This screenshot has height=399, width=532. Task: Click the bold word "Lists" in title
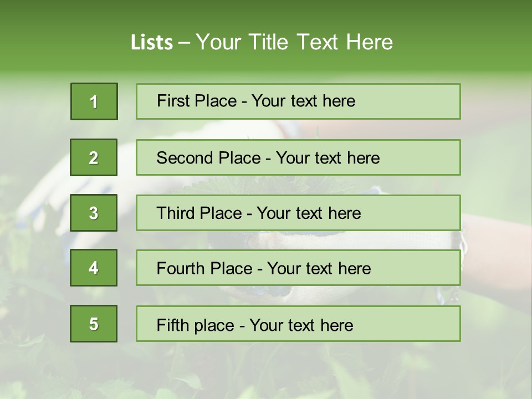coord(152,43)
